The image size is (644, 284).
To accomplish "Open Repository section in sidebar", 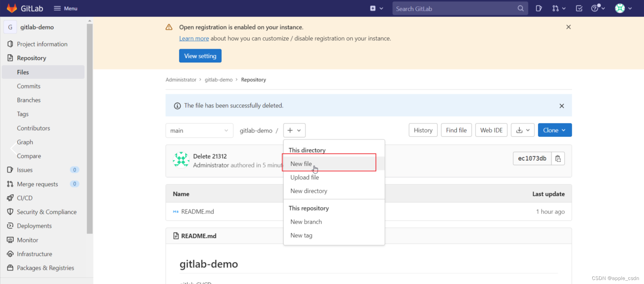I will click(31, 58).
